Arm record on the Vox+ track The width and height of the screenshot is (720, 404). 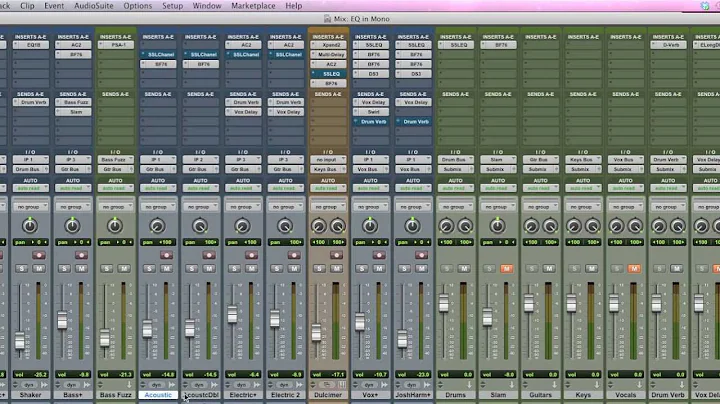pyautogui.click(x=379, y=255)
